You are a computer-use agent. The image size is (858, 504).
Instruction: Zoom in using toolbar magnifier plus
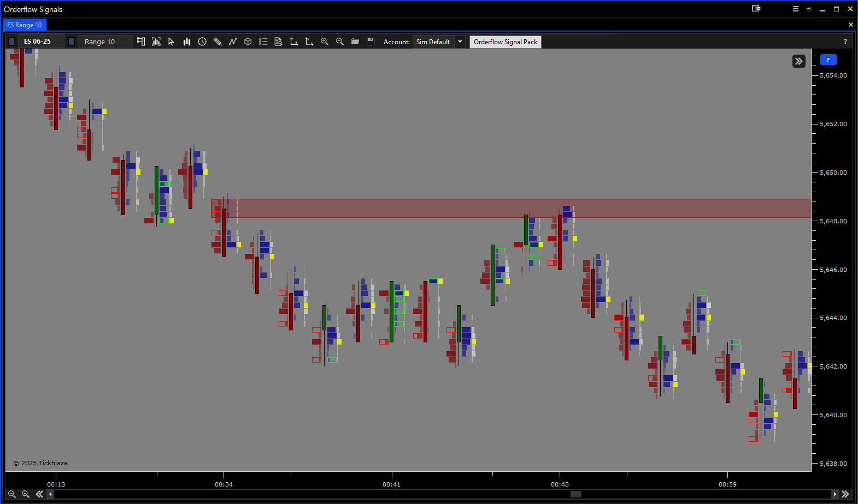325,41
